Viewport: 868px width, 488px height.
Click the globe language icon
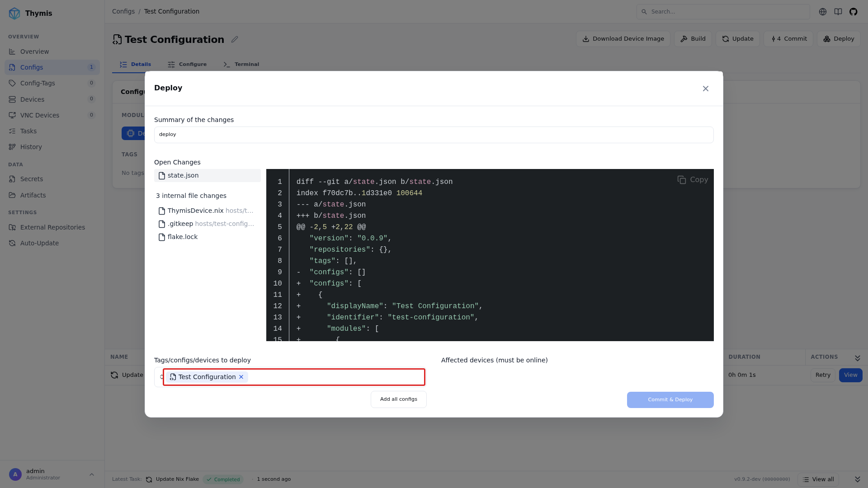click(823, 12)
